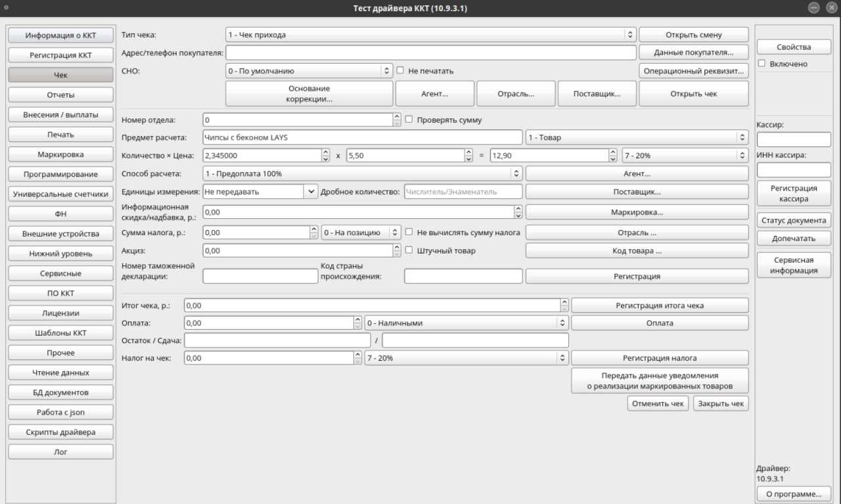Open driver 'Свойства' button
Screen dimensions: 841x504
click(794, 47)
